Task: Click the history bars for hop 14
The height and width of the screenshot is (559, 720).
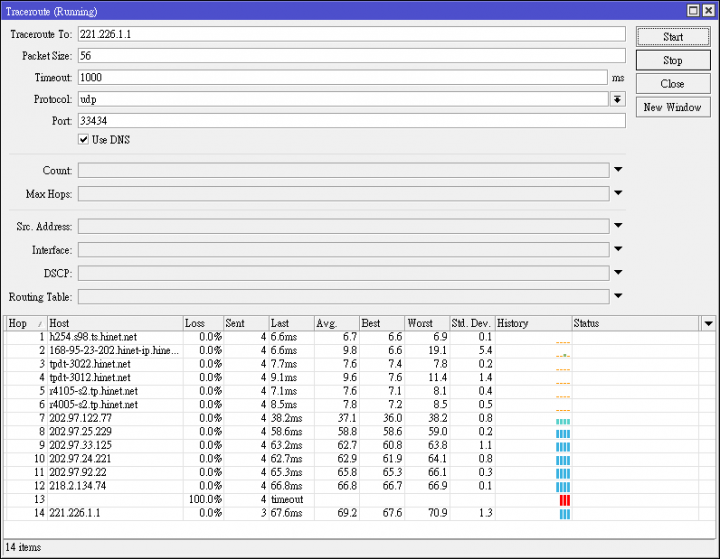Action: coord(564,514)
